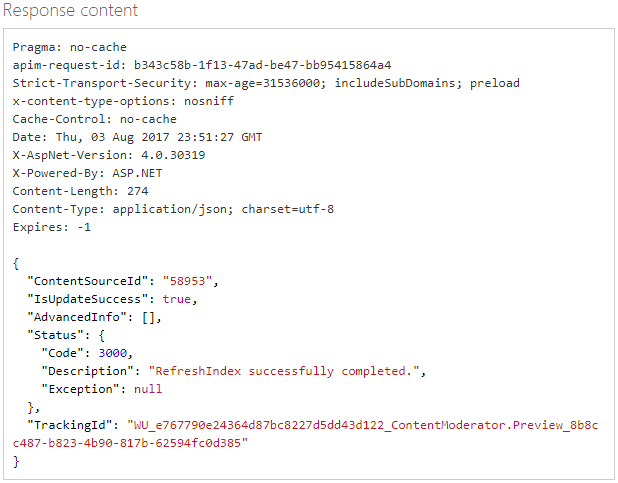Screen dimensions: 618x483
Task: Click the AdvancedInfo empty array
Action: 150,317
